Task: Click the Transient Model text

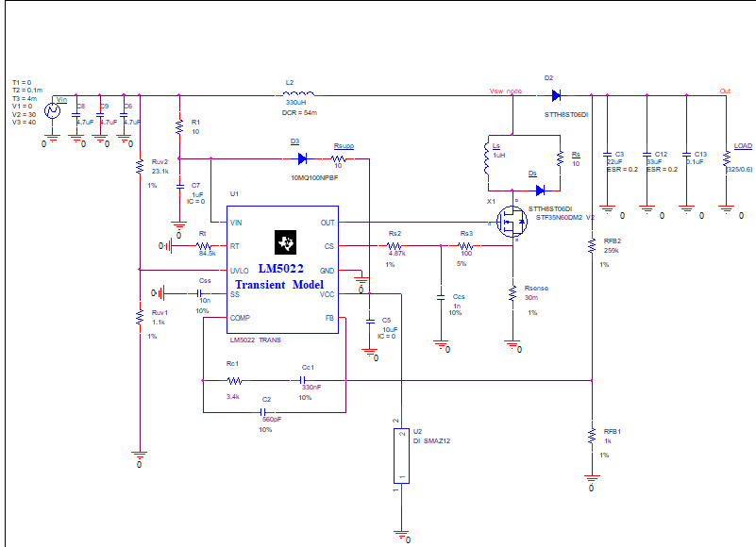Action: click(x=279, y=284)
